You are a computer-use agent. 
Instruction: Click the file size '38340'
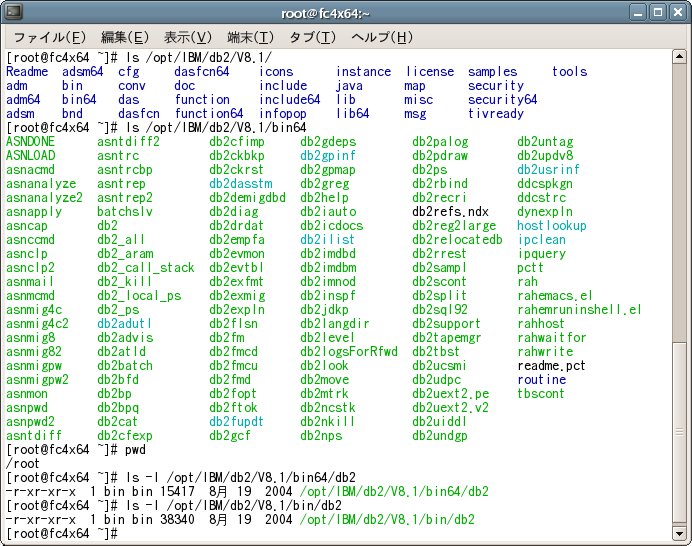point(177,520)
